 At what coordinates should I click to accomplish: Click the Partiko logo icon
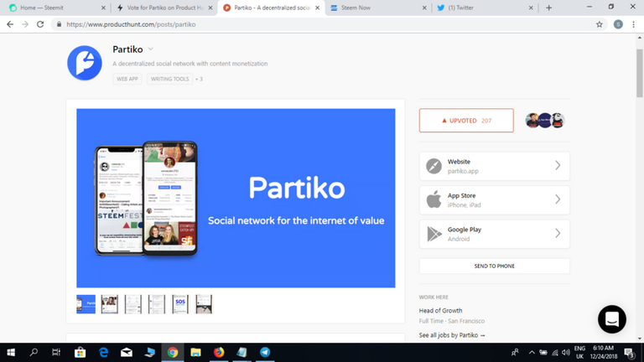pos(84,63)
